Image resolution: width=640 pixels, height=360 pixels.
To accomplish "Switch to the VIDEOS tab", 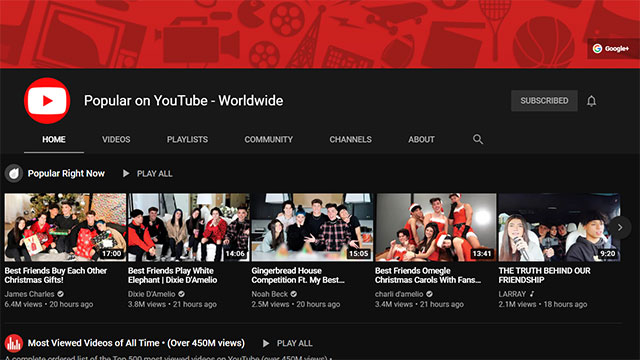I will (116, 140).
